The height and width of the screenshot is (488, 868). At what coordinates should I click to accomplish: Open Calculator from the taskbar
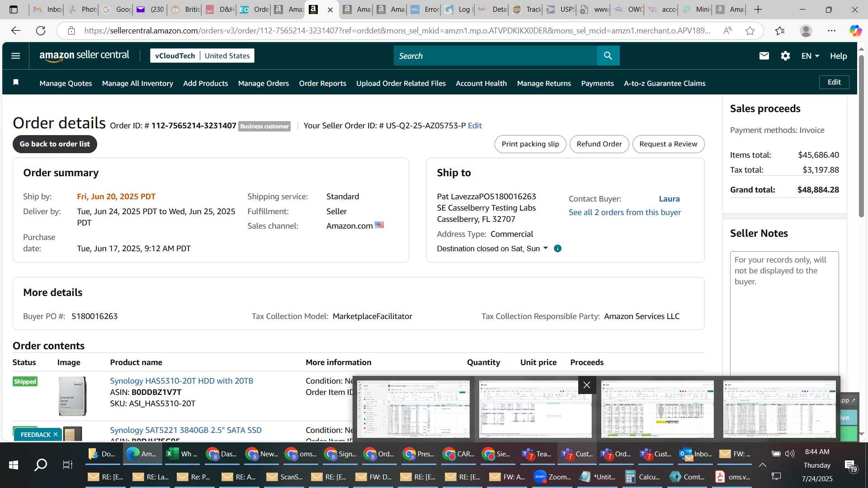(x=642, y=477)
